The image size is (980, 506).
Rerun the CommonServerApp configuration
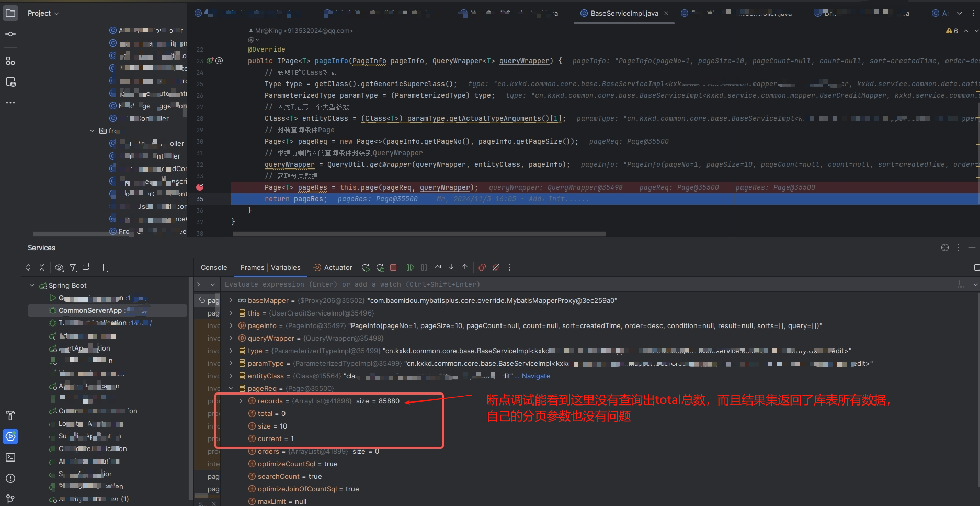point(366,267)
